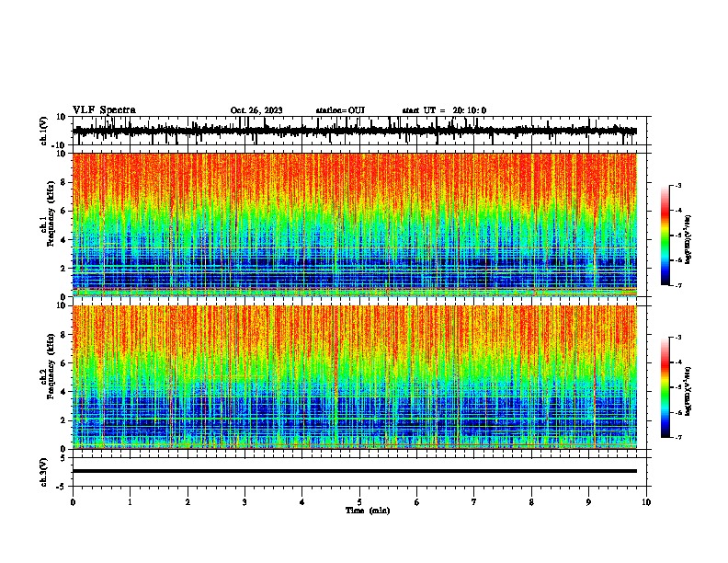
Task: Select the "start UT = 20:10:0" header text
Action: 444,110
